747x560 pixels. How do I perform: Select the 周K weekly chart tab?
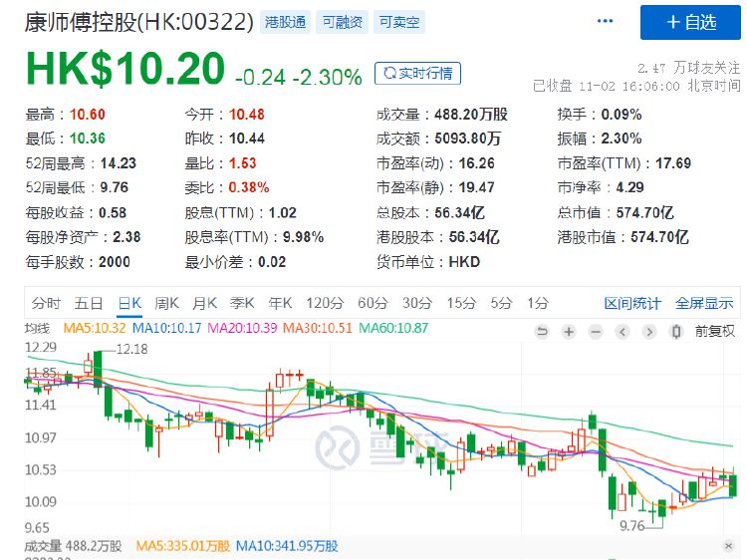[166, 303]
